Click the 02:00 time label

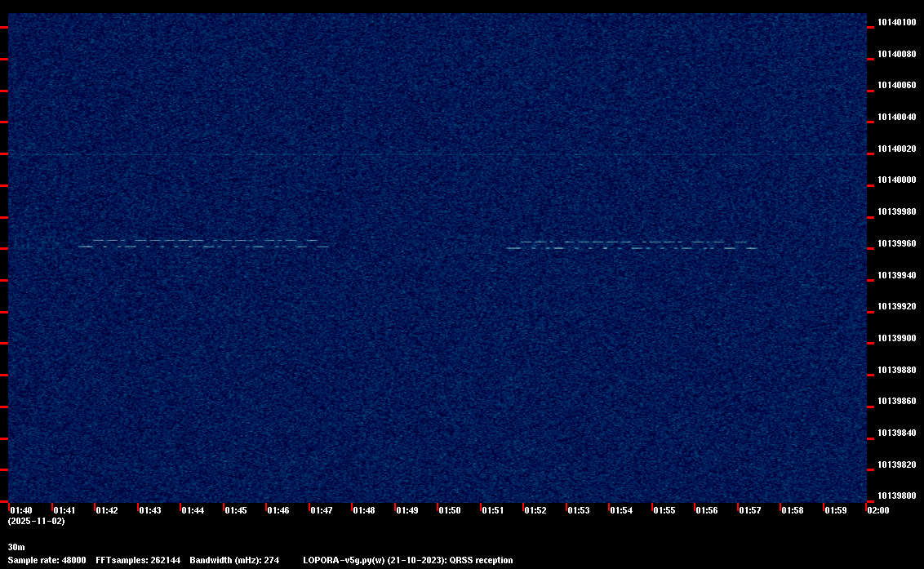[x=878, y=510]
